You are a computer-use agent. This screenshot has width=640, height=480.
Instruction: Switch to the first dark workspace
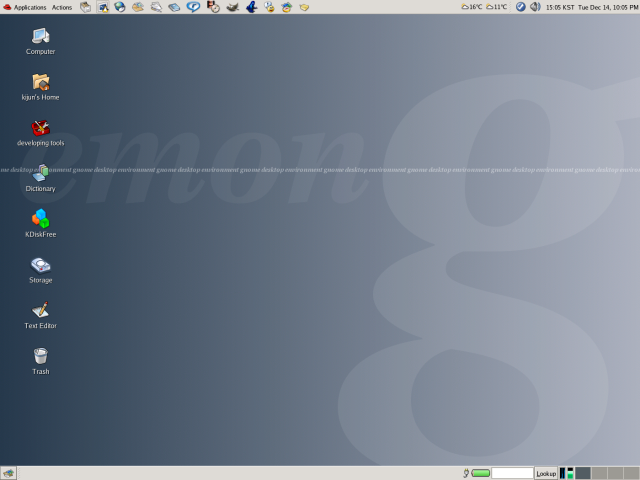(x=582, y=473)
